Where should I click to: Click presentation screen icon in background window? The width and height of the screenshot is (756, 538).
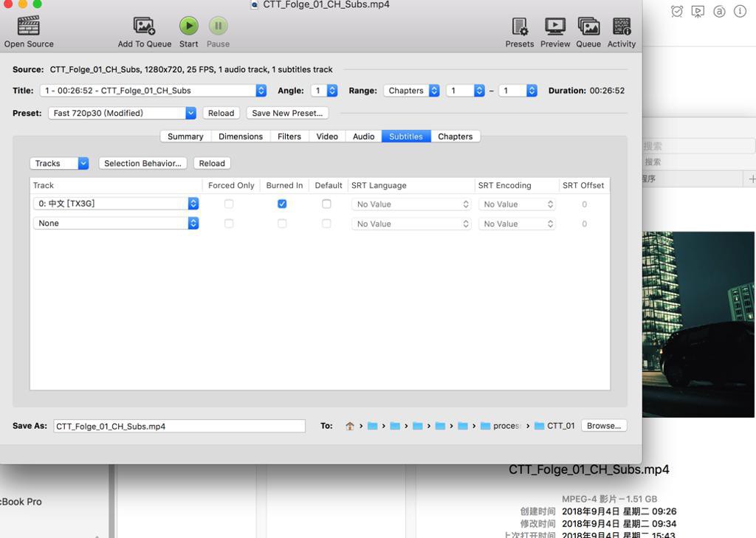(698, 11)
